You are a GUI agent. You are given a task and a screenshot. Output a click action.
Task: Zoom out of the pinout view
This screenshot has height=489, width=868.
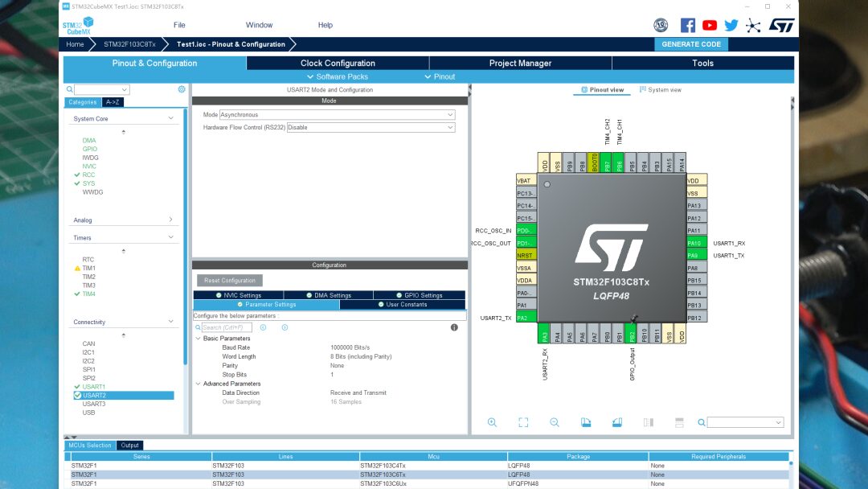point(554,422)
